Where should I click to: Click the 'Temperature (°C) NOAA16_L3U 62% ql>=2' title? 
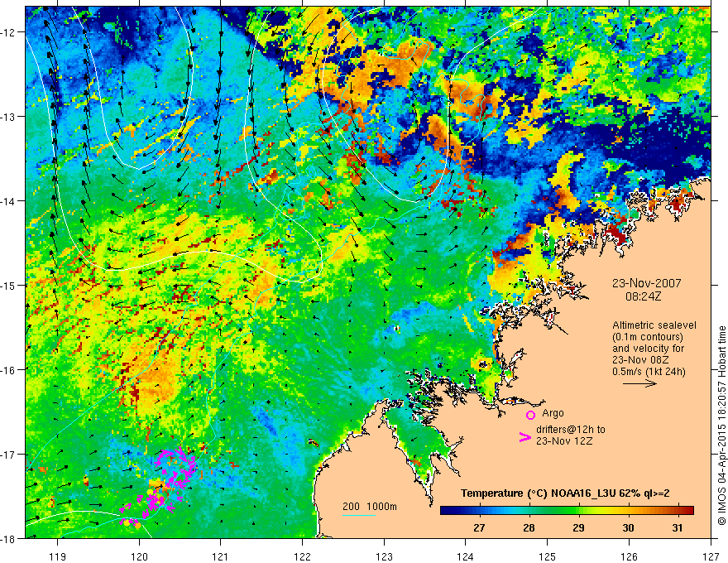click(x=565, y=493)
